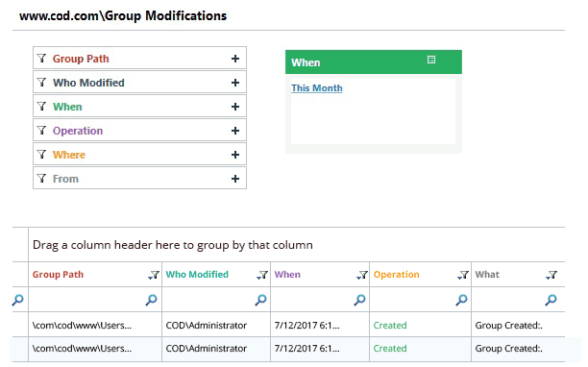Expand the From filter with the plus button
Viewport: 588px width, 367px height.
click(235, 179)
